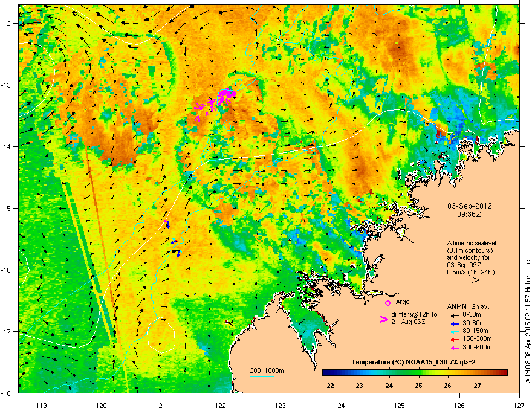Click the magenta 300-600m legend arrow
Viewport: 532px width, 411px height.
pos(454,348)
